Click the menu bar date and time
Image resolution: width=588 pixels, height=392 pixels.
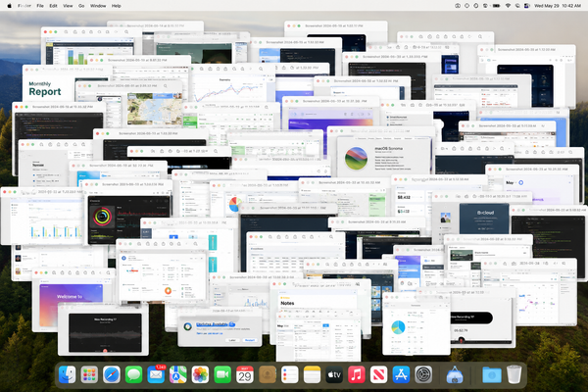(558, 6)
